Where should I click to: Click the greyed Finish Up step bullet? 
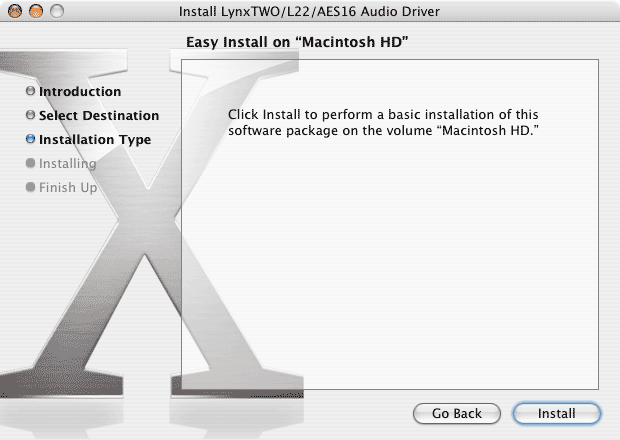coord(30,187)
